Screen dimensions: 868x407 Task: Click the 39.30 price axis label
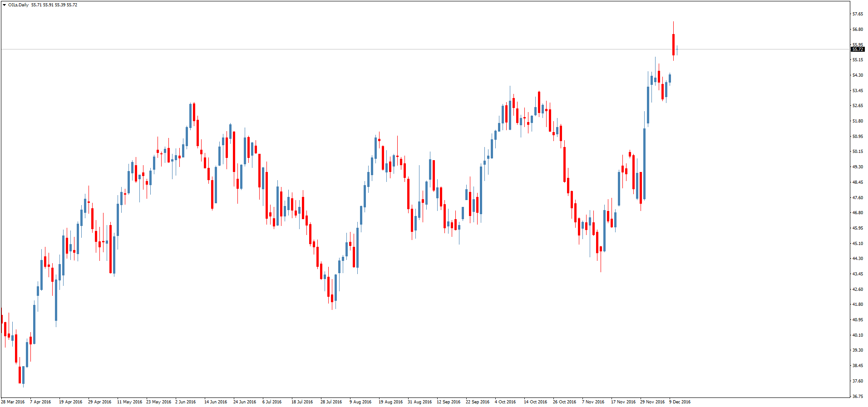click(x=858, y=350)
